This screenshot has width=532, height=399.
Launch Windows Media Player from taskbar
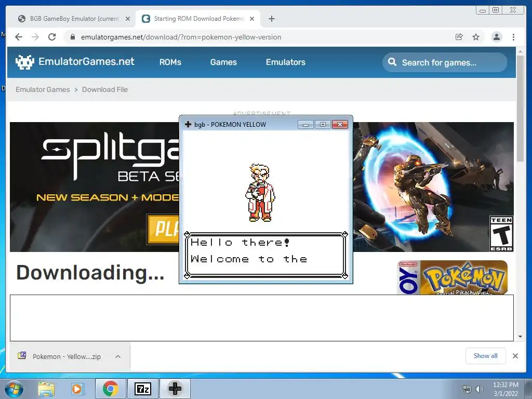click(x=77, y=389)
